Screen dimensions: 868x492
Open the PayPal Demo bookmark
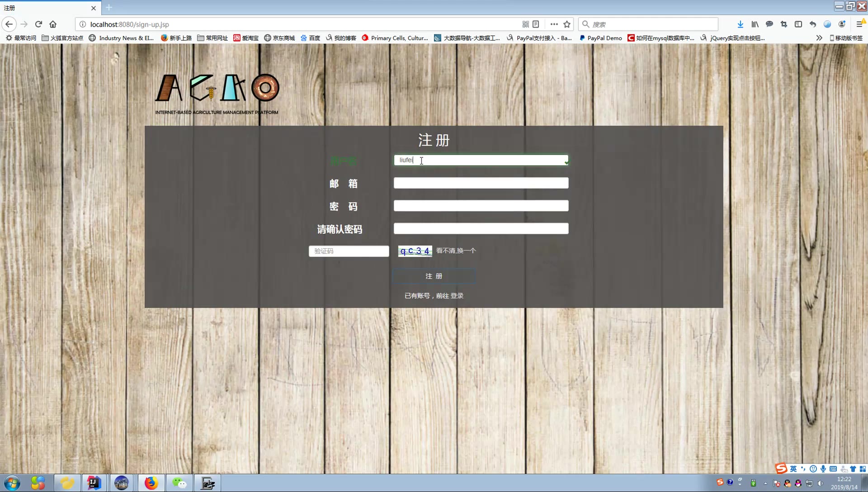(x=600, y=38)
